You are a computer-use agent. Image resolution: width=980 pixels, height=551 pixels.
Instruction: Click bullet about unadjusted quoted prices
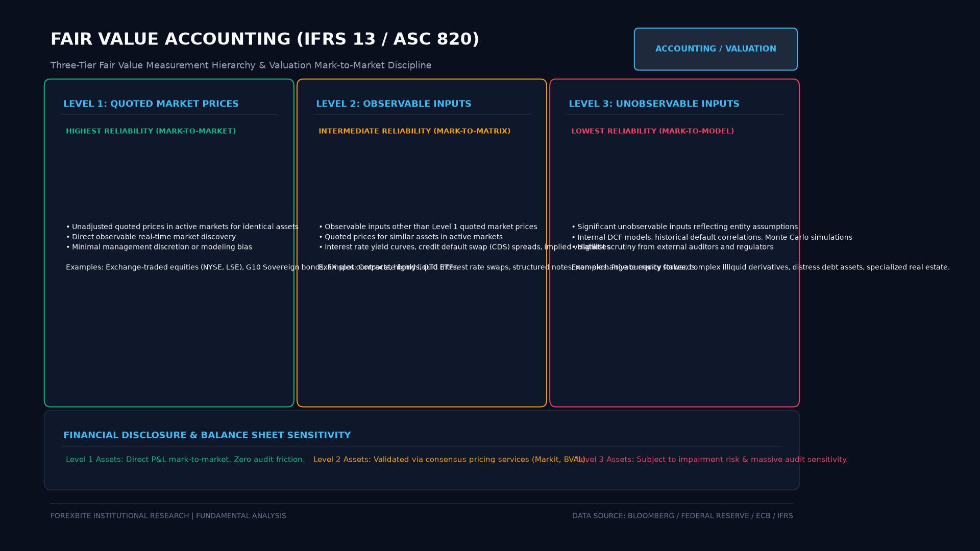182,227
